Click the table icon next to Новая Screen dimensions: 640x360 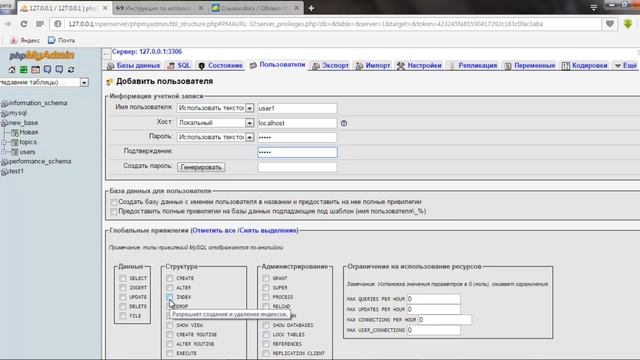point(15,133)
